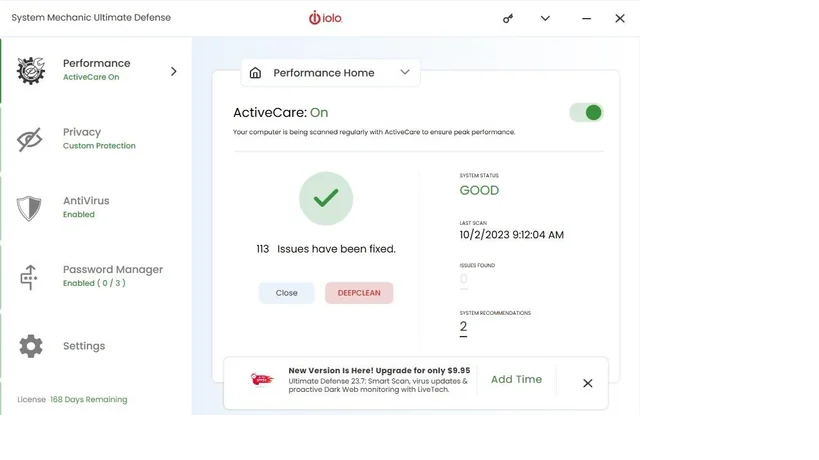Viewport: 819px width, 460px height.
Task: Dismiss the New Version upgrade banner
Action: click(x=588, y=383)
